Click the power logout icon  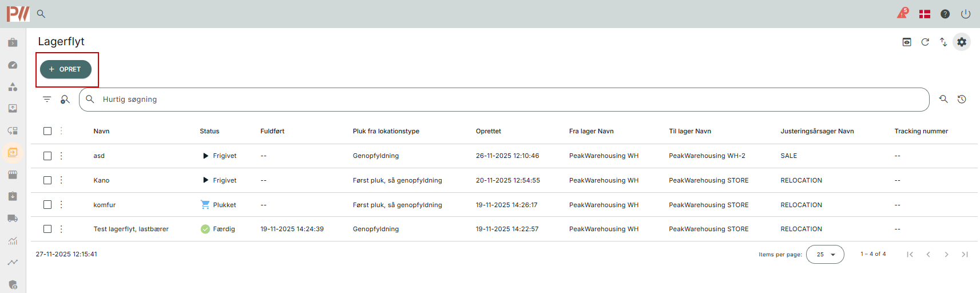[966, 14]
